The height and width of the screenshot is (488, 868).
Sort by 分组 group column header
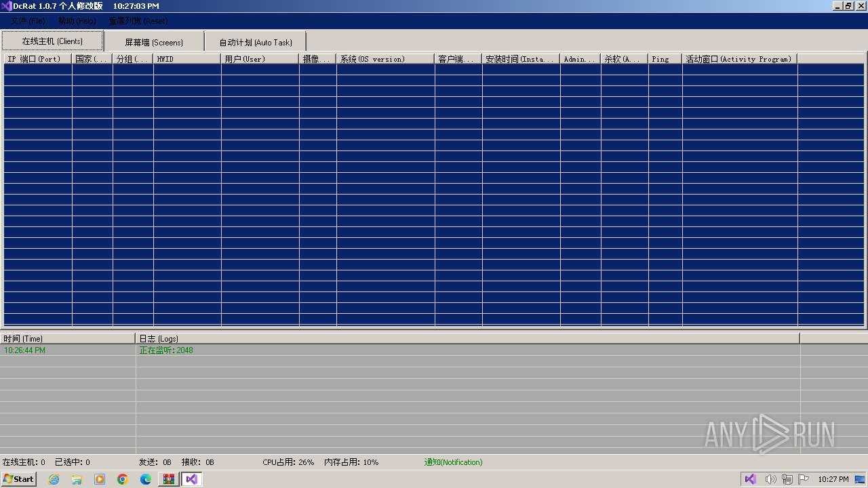click(133, 59)
